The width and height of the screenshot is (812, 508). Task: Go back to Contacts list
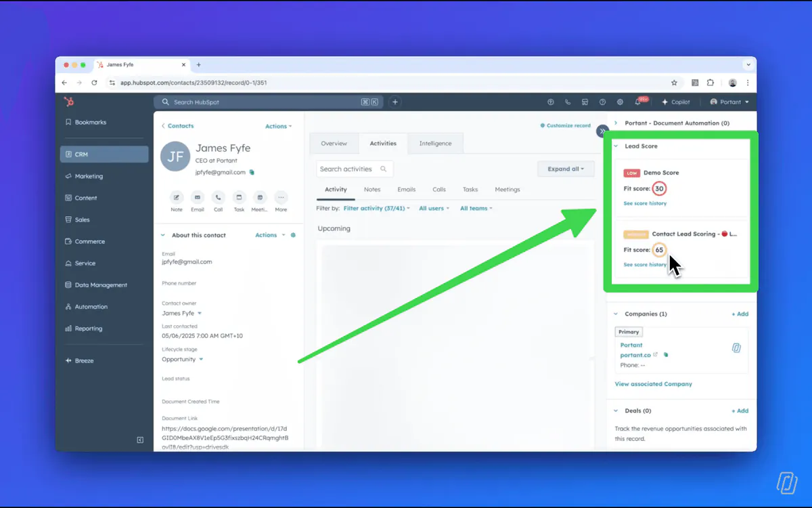tap(178, 126)
